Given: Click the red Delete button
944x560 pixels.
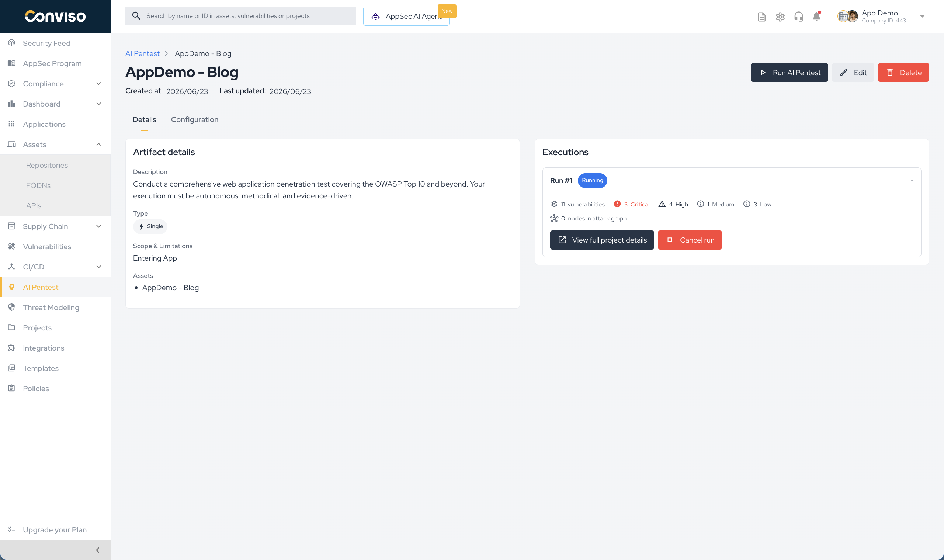Looking at the screenshot, I should pos(903,73).
